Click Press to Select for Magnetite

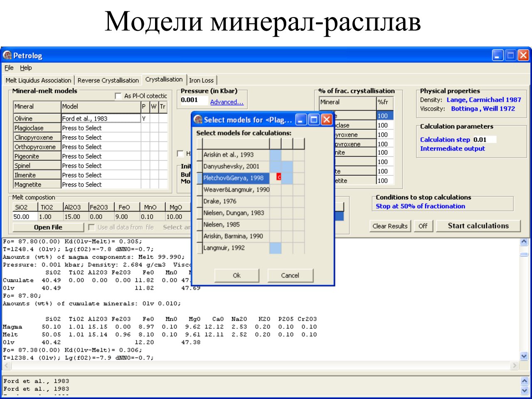[101, 185]
